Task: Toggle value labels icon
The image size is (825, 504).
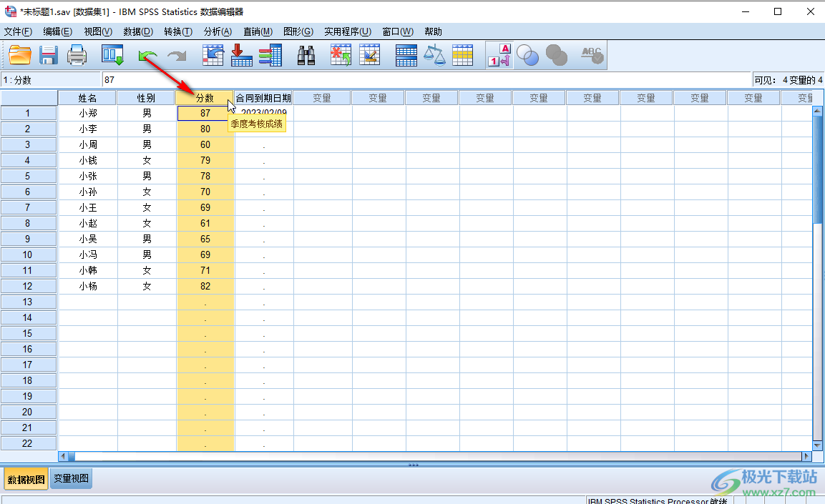Action: point(499,55)
